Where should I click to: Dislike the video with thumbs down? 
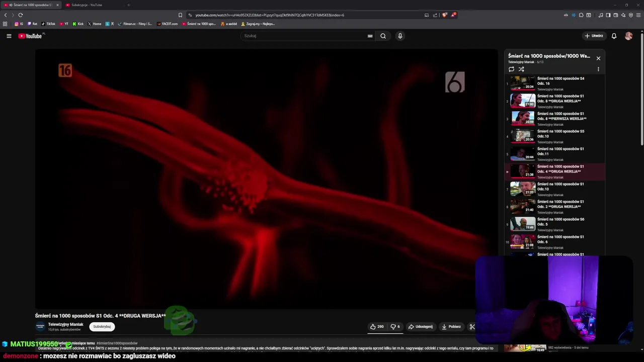pyautogui.click(x=395, y=327)
